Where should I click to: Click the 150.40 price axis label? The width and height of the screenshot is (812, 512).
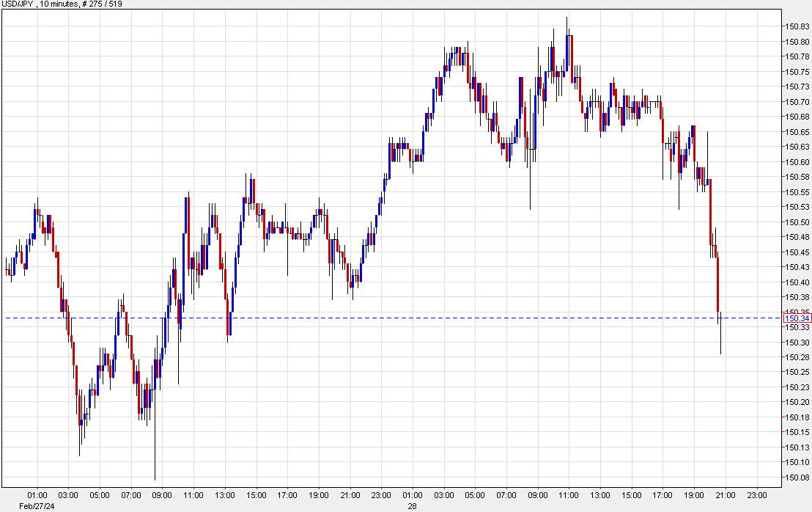pos(797,282)
